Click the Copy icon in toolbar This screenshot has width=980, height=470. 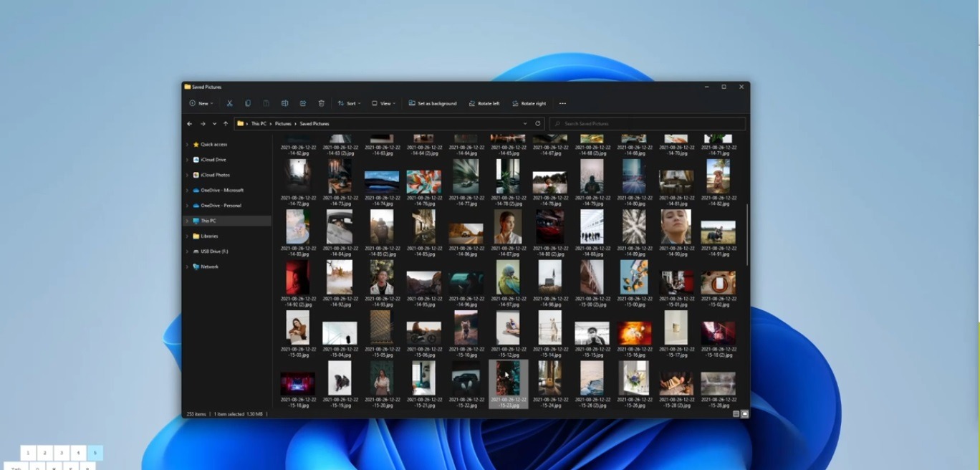pos(248,103)
